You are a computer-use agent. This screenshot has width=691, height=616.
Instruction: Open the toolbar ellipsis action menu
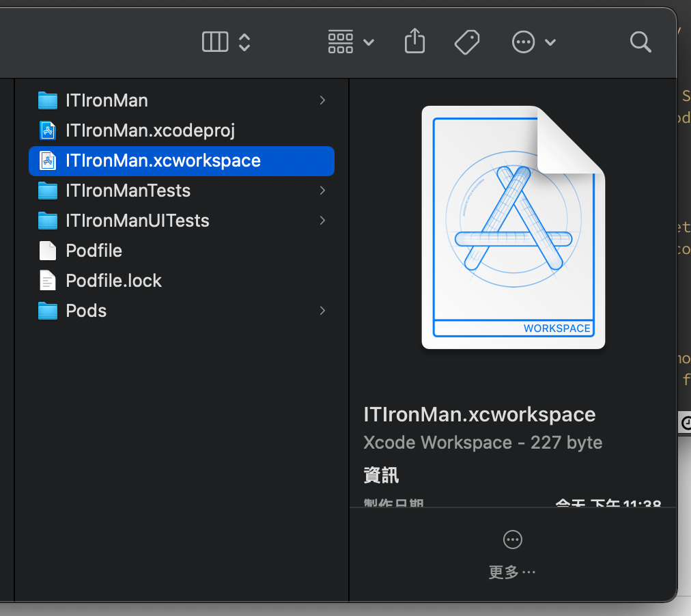523,42
